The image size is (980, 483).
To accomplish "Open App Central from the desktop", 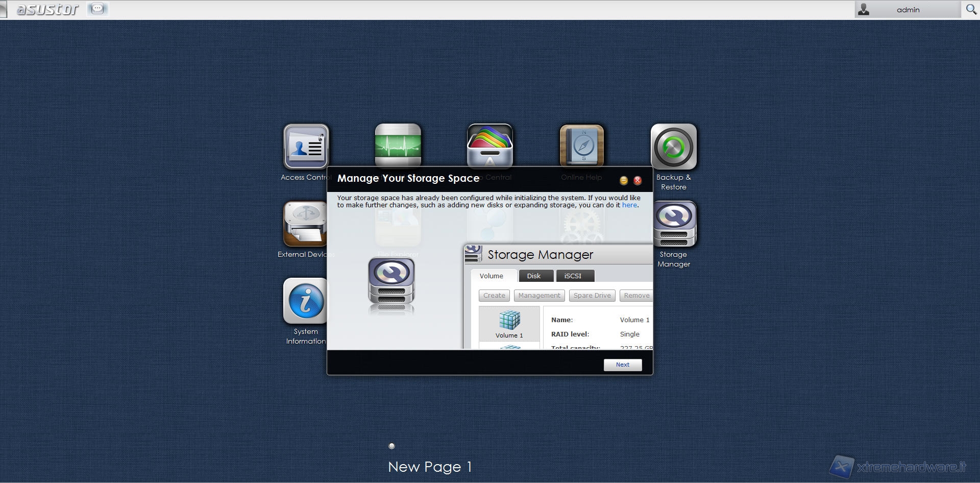I will pos(489,146).
